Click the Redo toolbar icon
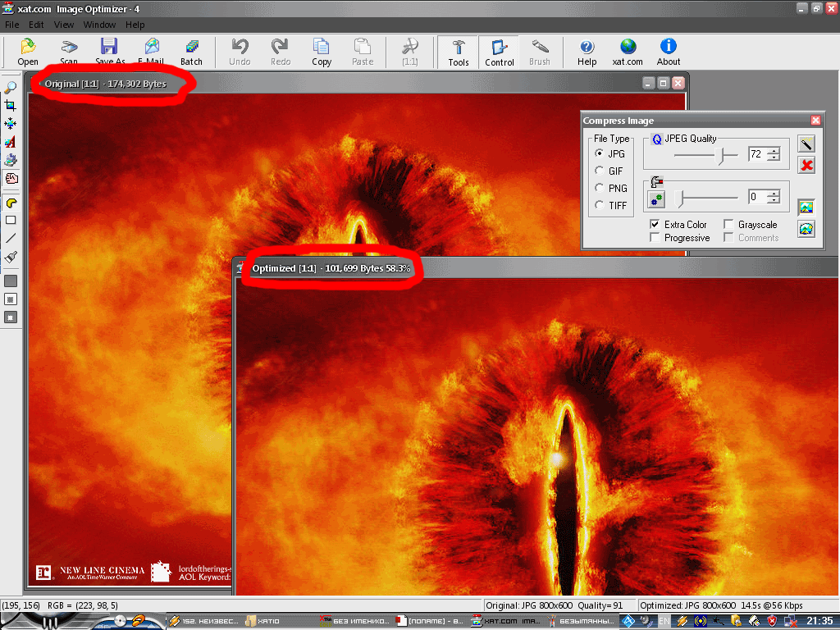The image size is (840, 630). pos(281,52)
